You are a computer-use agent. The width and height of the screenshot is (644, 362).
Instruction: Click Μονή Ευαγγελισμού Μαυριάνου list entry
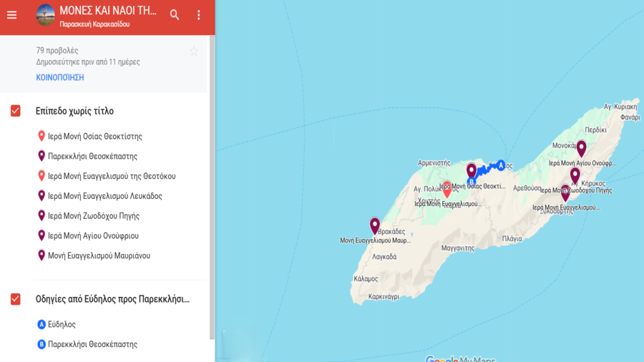point(99,255)
